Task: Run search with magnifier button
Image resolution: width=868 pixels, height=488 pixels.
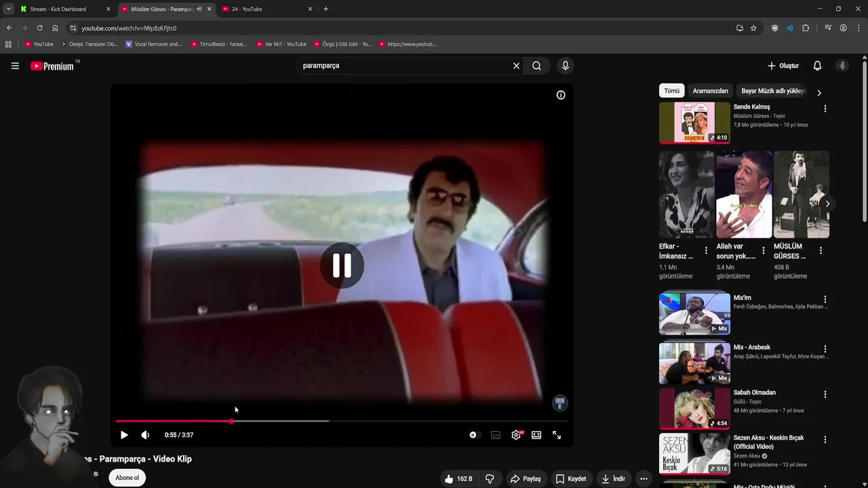Action: pyautogui.click(x=536, y=66)
